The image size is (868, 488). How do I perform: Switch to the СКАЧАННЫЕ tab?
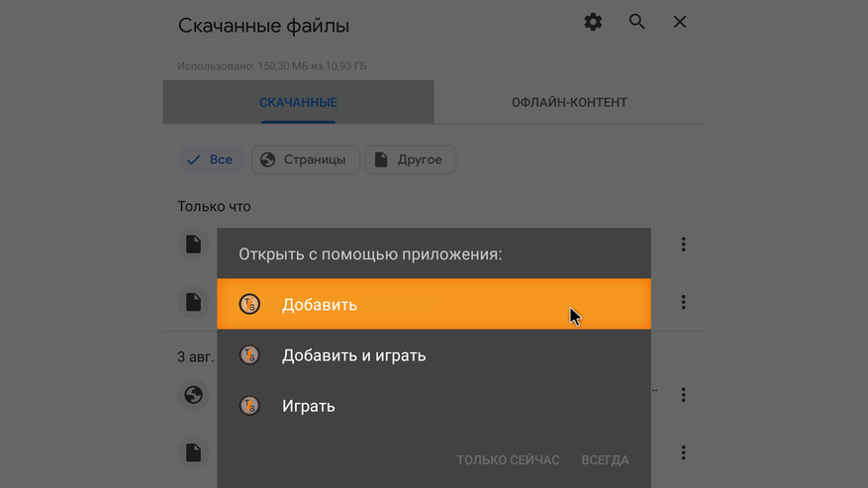(298, 103)
